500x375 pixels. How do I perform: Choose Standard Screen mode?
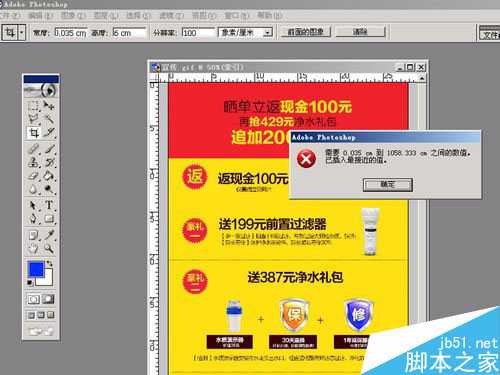pyautogui.click(x=31, y=315)
